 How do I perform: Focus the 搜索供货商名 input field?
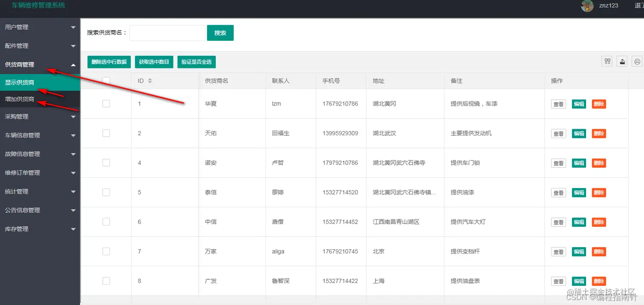167,33
